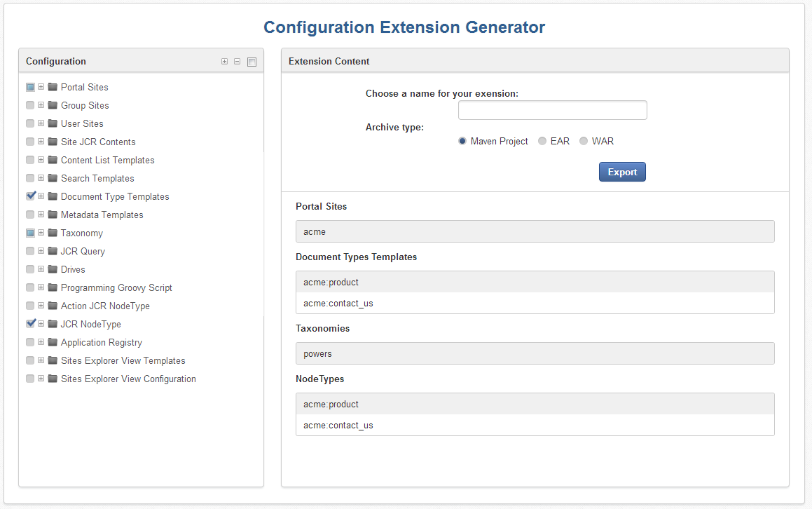The height and width of the screenshot is (509, 812).
Task: Expand the Programming Groovy Script node
Action: pos(41,287)
